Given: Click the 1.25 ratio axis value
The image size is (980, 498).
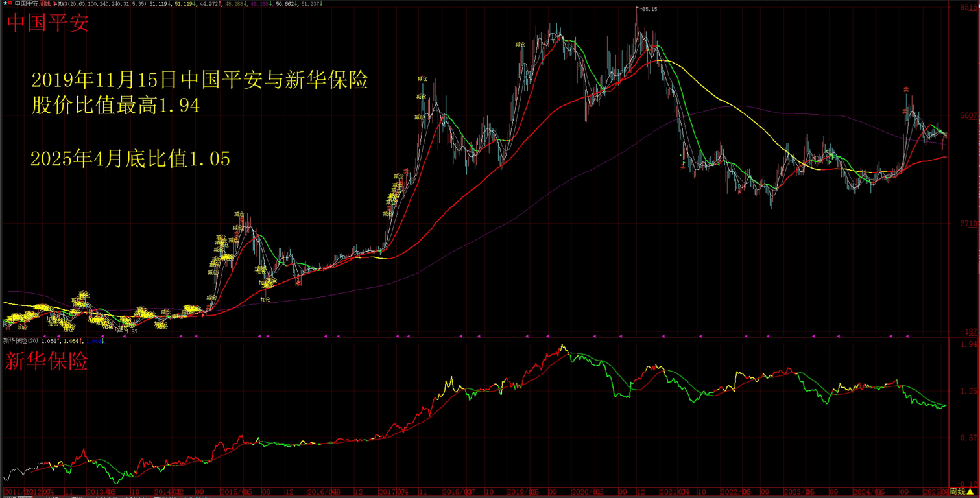Looking at the screenshot, I should (969, 391).
